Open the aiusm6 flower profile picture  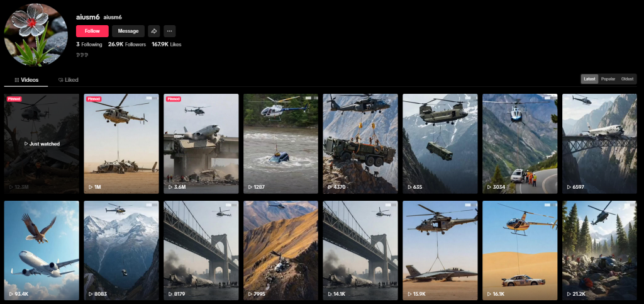tap(36, 35)
